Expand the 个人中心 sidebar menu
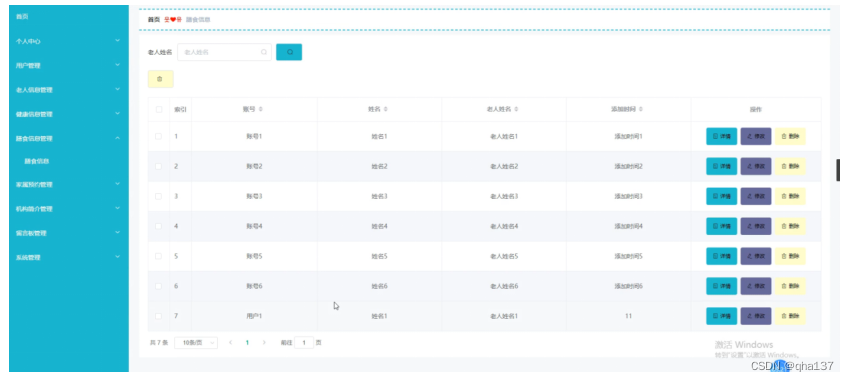This screenshot has width=849, height=381. pos(69,41)
